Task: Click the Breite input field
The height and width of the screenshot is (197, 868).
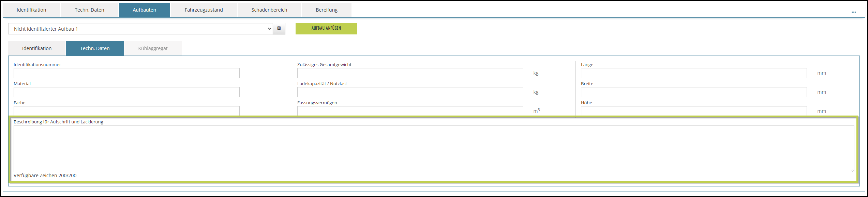Action: (x=693, y=92)
